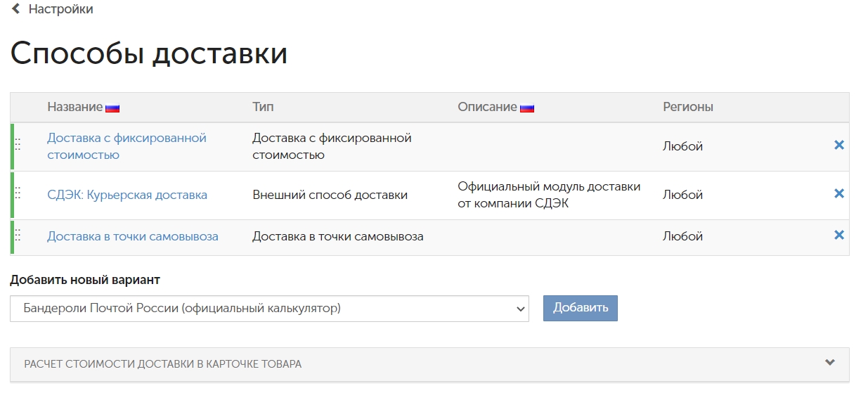Remove the СДЭК courier delivery row
868x393 pixels.
[x=838, y=193]
